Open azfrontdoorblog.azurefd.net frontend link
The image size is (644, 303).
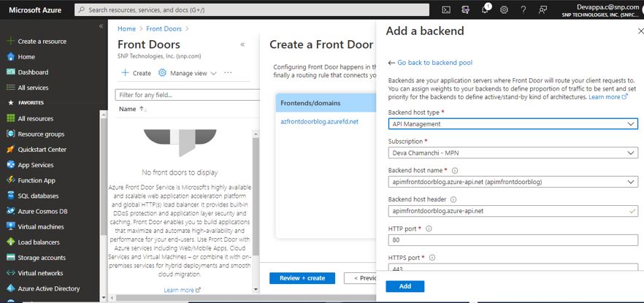319,121
